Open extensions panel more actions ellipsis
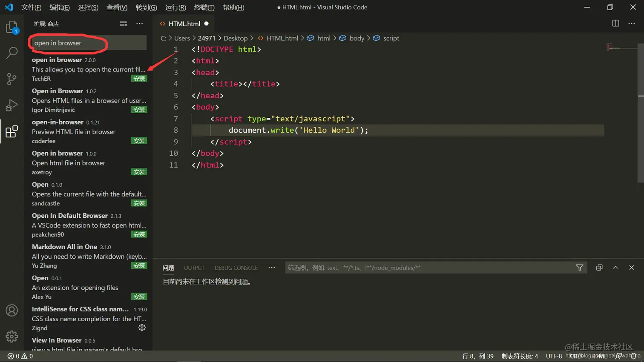The height and width of the screenshot is (362, 644). 140,24
